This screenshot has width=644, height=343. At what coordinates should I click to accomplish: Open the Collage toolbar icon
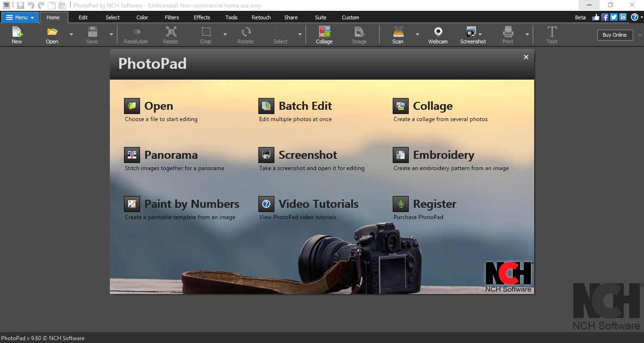[x=324, y=32]
